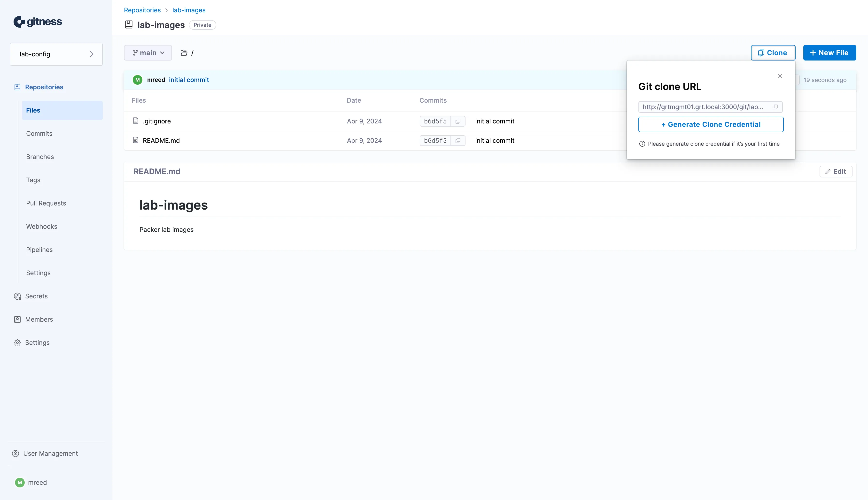
Task: Click the Private visibility badge
Action: (x=202, y=25)
